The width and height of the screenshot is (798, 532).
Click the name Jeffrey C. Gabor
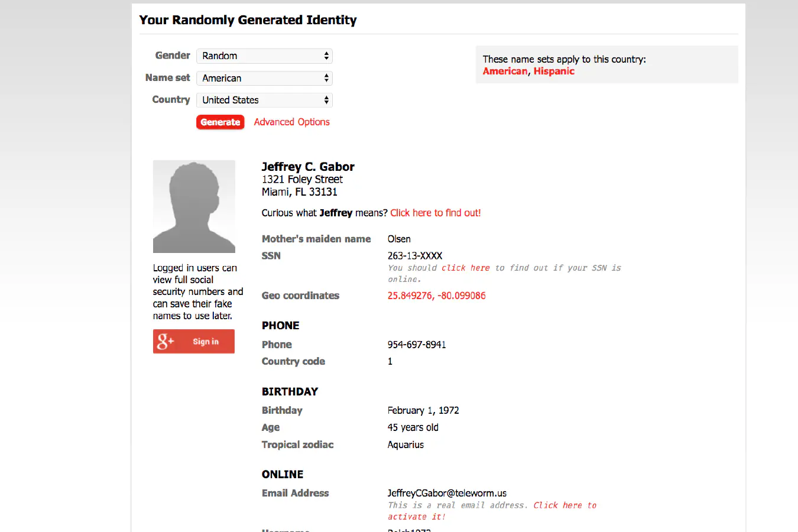[x=308, y=167]
